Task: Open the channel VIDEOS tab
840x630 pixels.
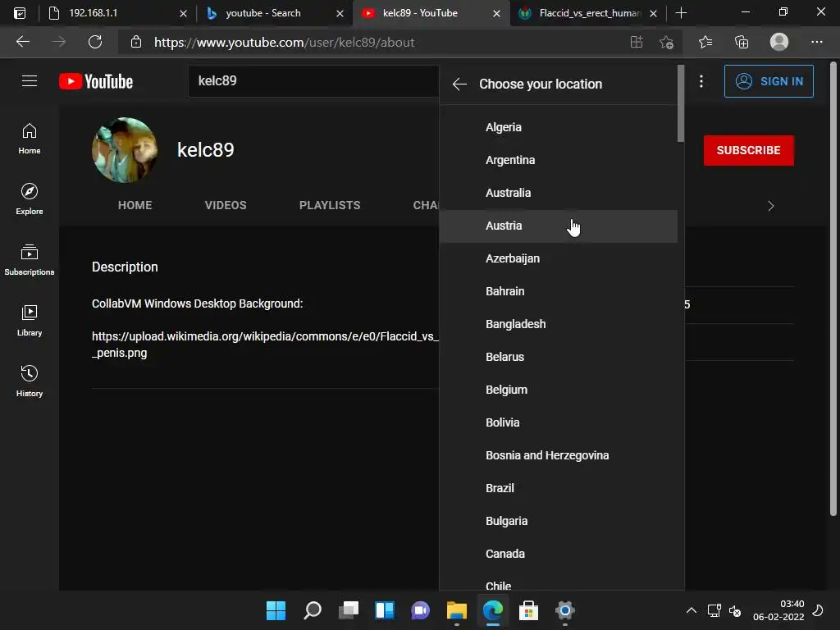Action: pyautogui.click(x=226, y=205)
